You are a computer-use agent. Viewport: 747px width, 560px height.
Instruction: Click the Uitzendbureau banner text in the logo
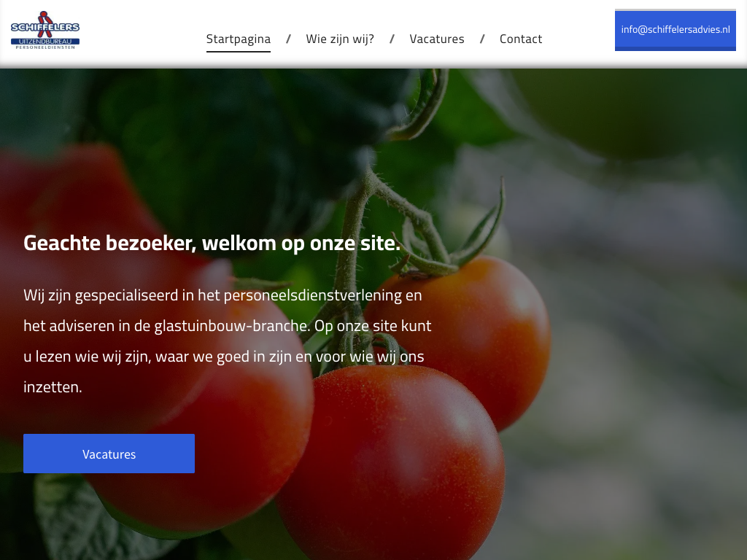pos(45,42)
